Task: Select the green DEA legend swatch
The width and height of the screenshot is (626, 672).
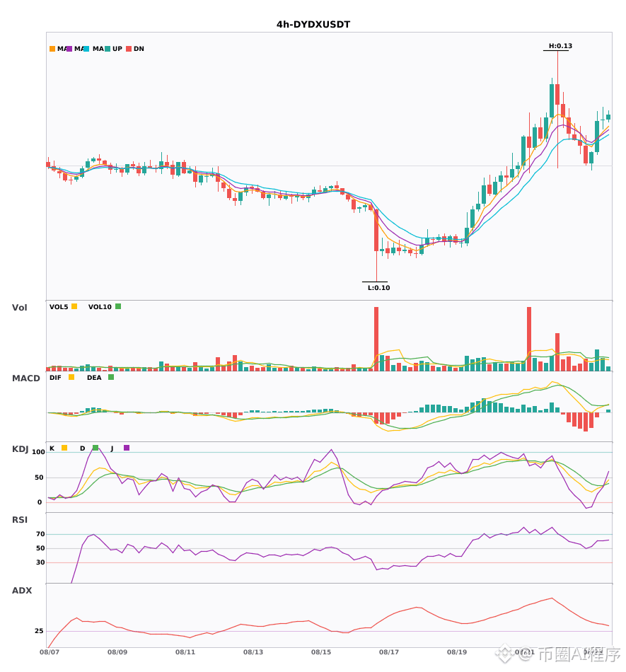Action: coord(111,377)
